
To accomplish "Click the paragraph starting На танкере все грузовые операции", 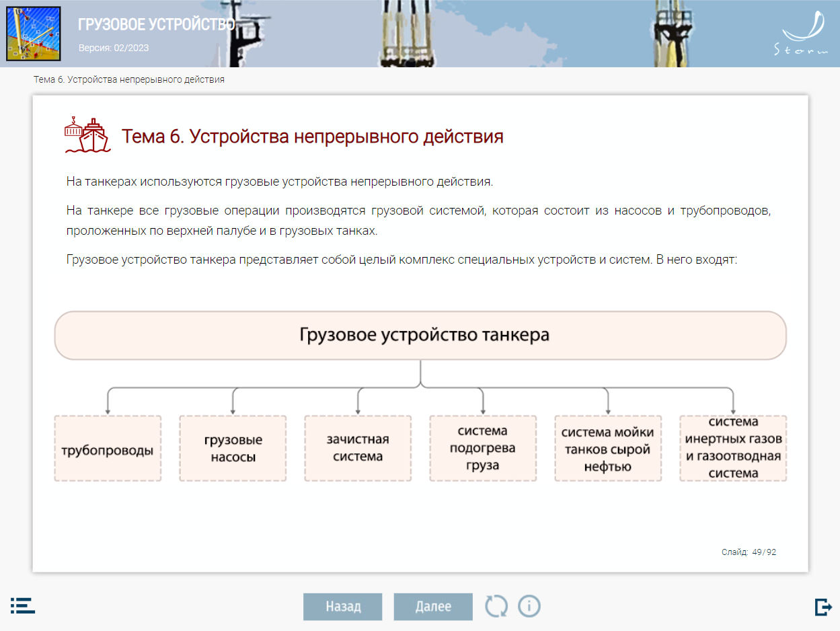I will (x=418, y=221).
